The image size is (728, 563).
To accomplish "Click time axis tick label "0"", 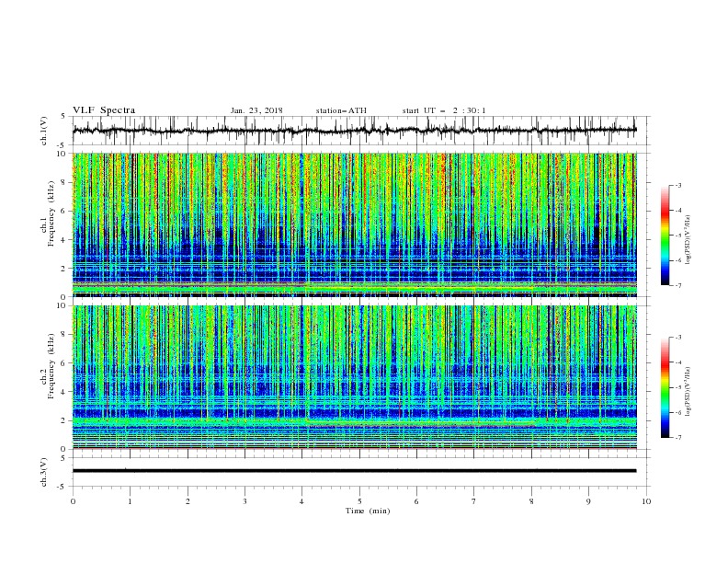I will [x=73, y=501].
